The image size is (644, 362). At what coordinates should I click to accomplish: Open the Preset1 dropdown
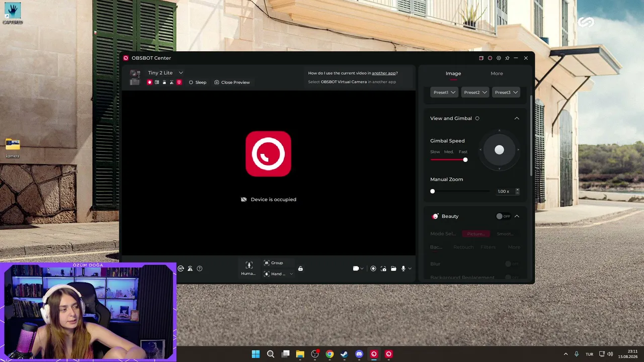pos(444,93)
